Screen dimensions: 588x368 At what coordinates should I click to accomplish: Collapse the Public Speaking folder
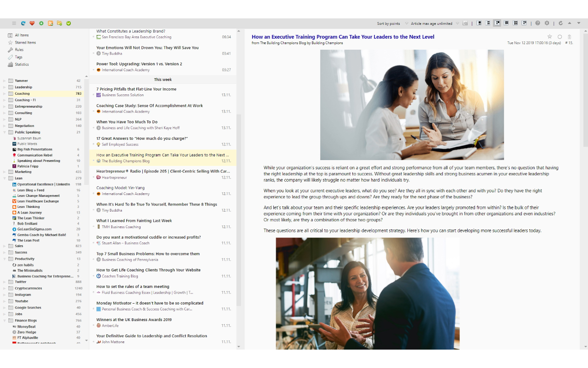(x=5, y=132)
